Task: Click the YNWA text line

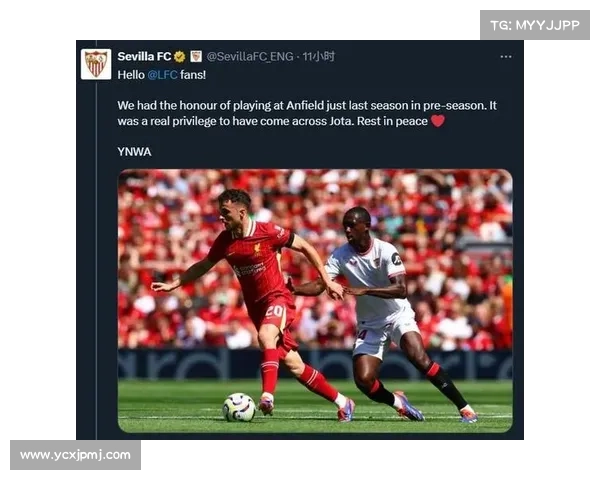Action: [134, 152]
